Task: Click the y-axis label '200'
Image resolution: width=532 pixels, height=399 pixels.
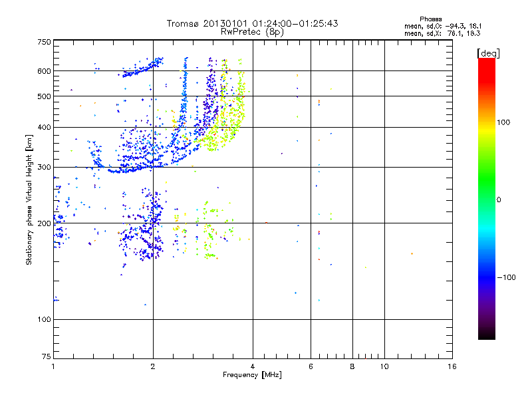Action: click(44, 223)
